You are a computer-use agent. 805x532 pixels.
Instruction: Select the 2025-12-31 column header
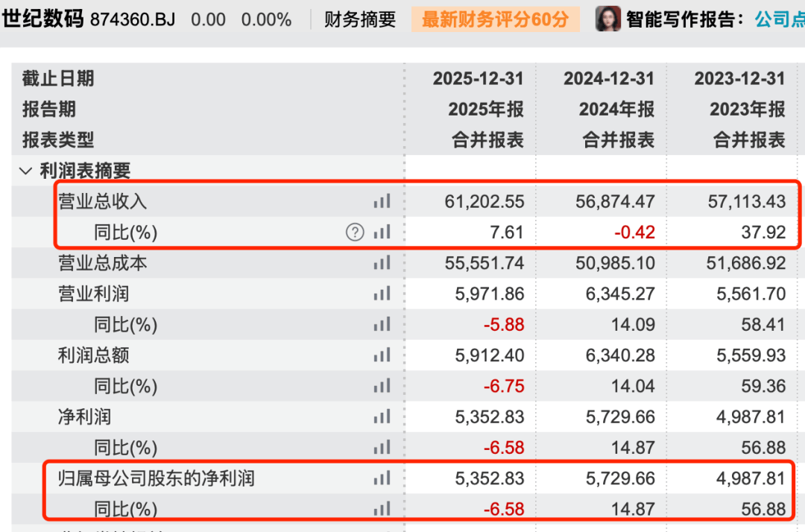pos(478,78)
